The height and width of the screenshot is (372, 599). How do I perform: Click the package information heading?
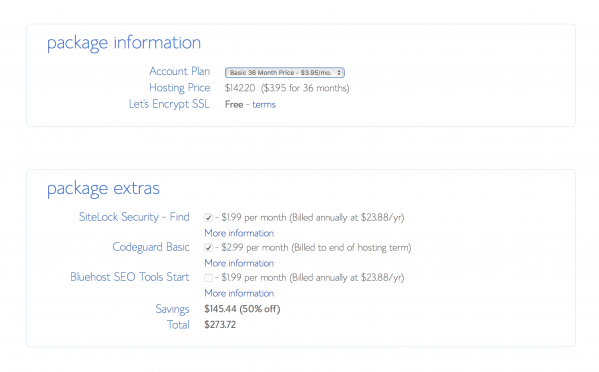point(124,42)
